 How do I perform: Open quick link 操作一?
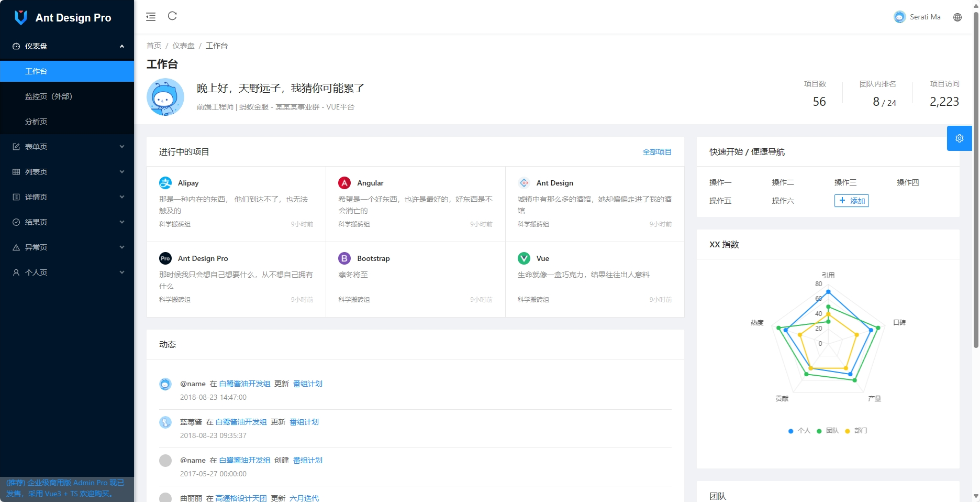coord(720,182)
